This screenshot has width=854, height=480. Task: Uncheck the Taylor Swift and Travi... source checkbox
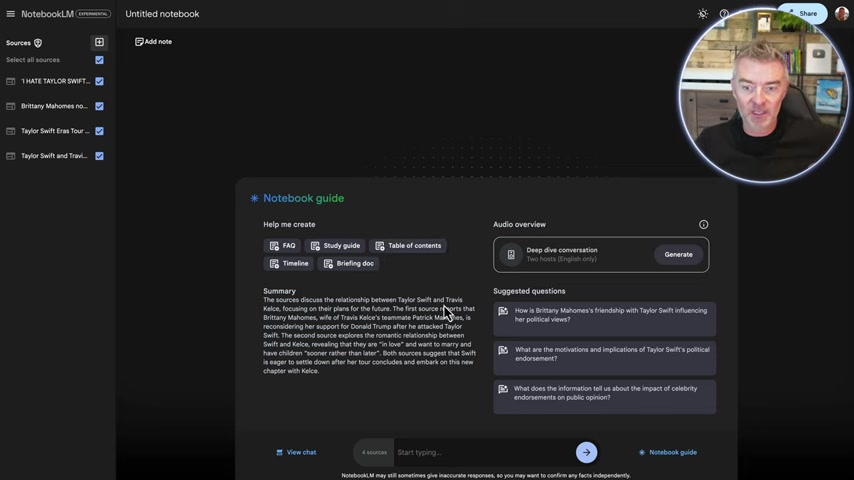coord(99,156)
